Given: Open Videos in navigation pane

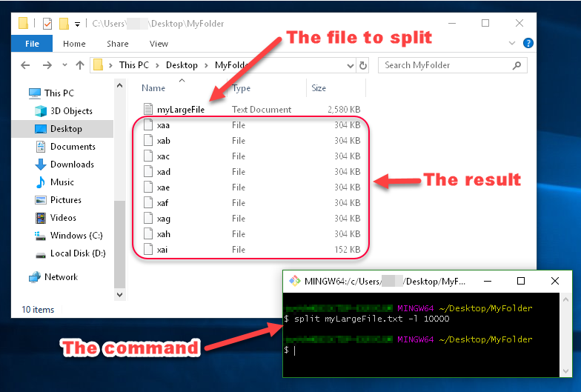Looking at the screenshot, I should pos(56,218).
